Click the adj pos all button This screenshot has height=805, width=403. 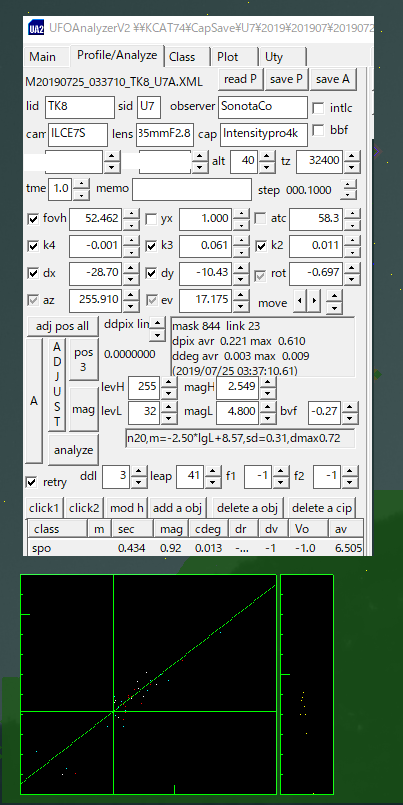63,326
